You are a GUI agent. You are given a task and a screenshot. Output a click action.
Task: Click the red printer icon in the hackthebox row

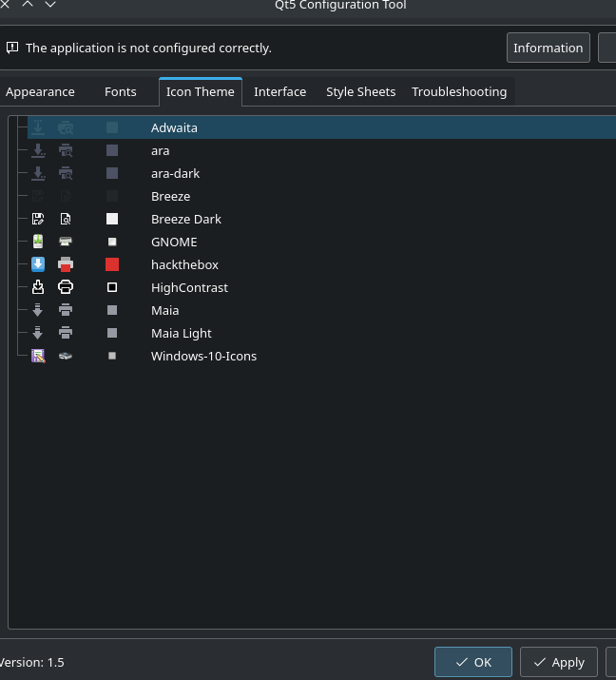click(x=66, y=264)
